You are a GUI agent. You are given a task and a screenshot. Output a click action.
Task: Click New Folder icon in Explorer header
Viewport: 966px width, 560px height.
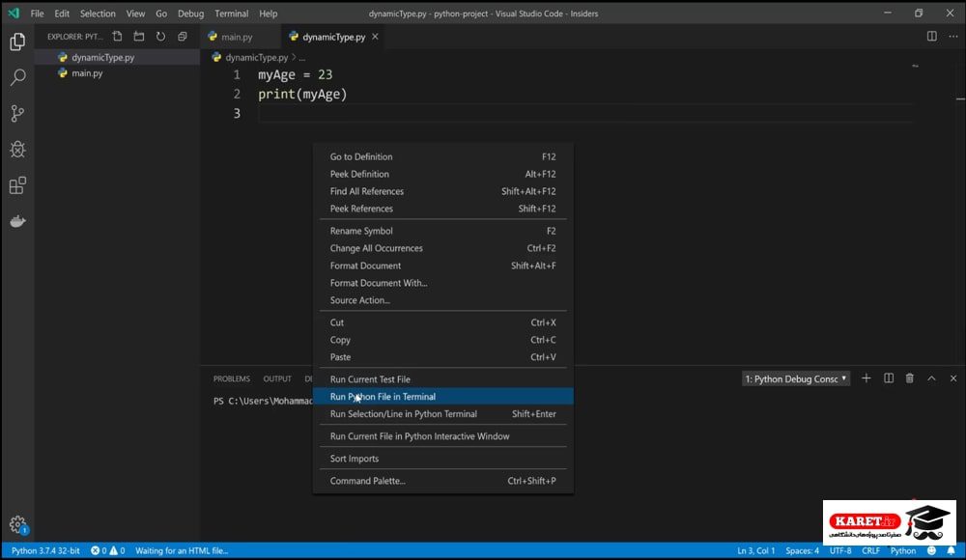click(x=138, y=37)
